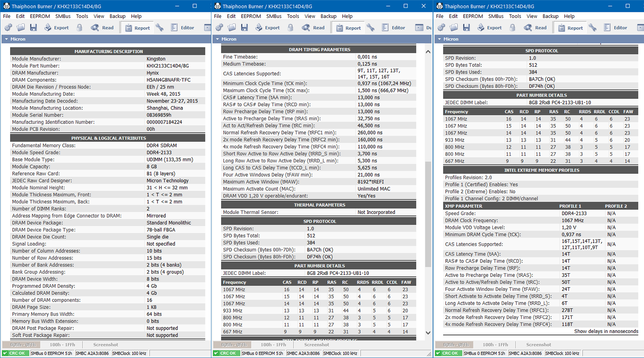644x358 pixels.
Task: Open the File menu in left window
Action: tap(7, 16)
